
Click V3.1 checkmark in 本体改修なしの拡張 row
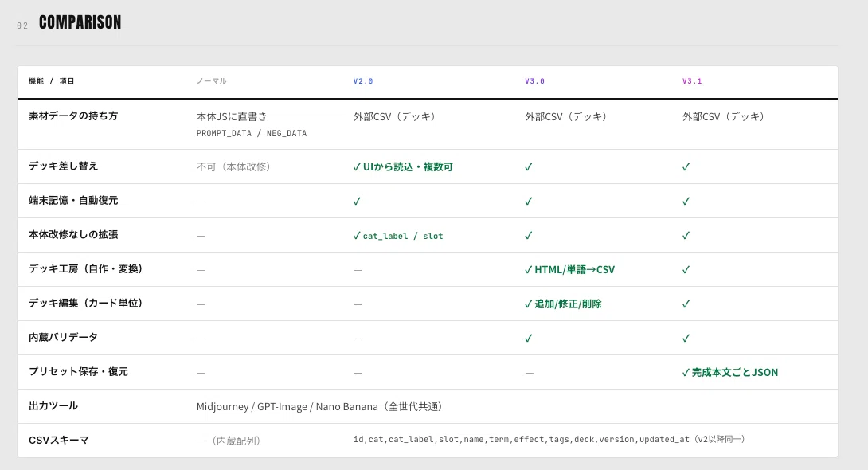pyautogui.click(x=686, y=235)
